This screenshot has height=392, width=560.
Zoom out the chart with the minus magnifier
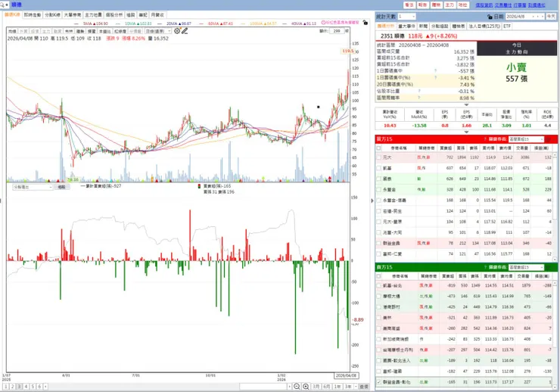[297, 386]
